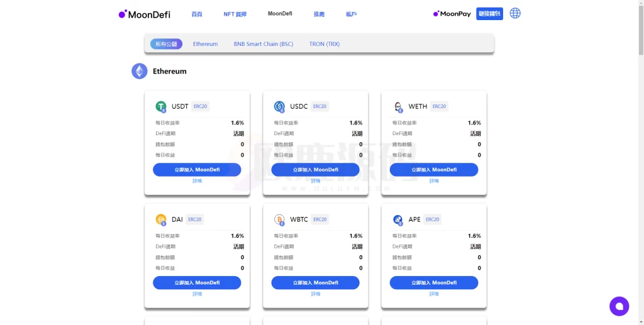Click the ERC20 badge beside DAI
Image resolution: width=644 pixels, height=325 pixels.
195,219
